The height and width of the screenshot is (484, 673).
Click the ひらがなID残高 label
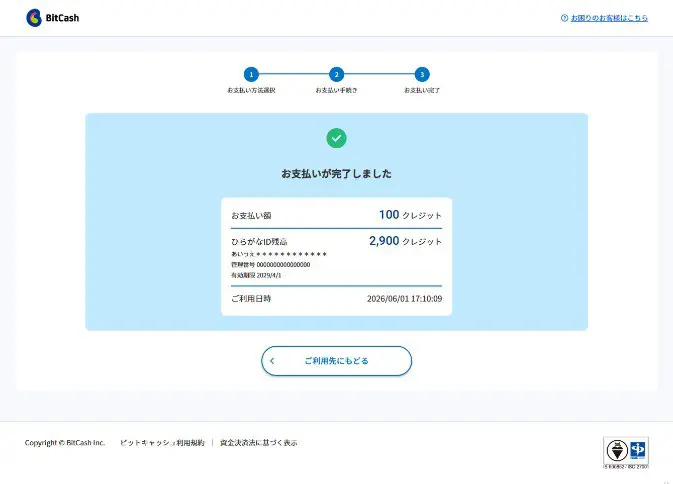coord(259,242)
